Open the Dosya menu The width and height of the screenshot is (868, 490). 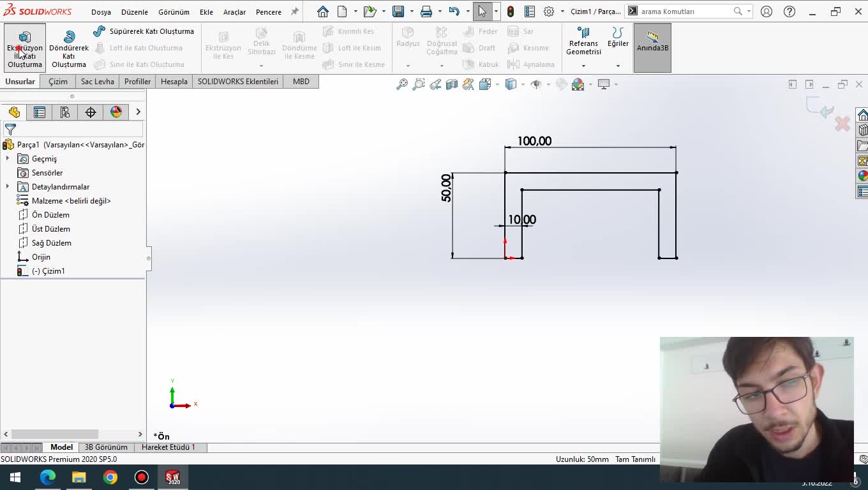101,12
